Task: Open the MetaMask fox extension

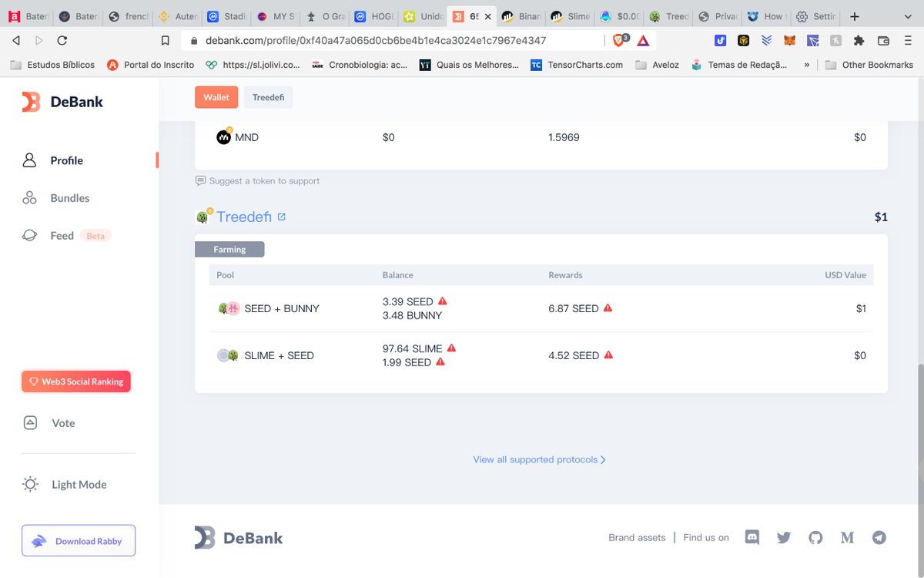Action: pos(789,40)
